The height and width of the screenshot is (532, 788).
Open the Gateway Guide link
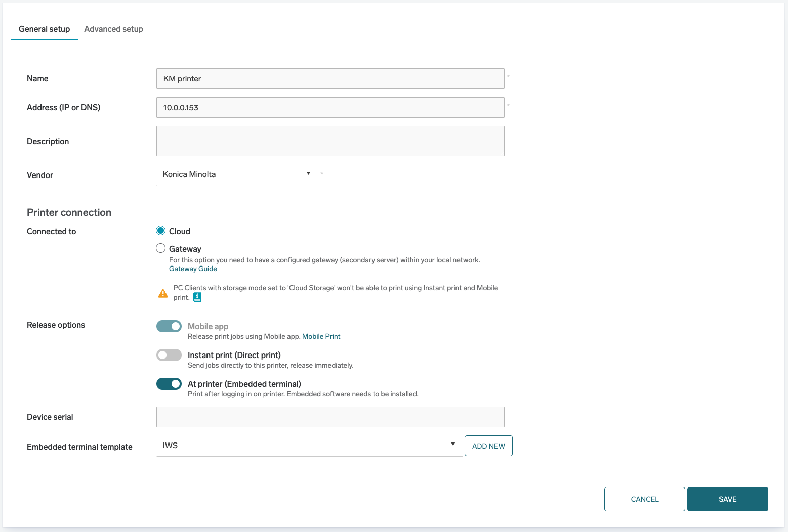[x=193, y=269]
